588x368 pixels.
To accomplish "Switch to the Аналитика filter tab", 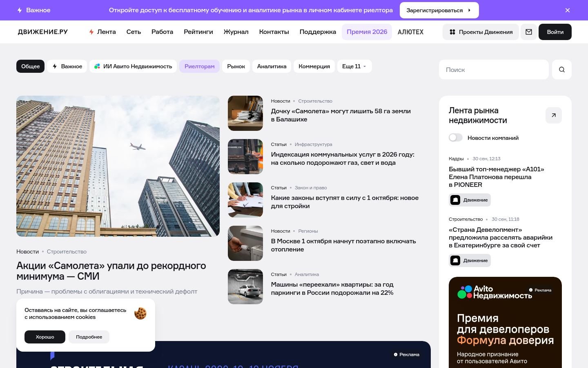I will pyautogui.click(x=272, y=66).
